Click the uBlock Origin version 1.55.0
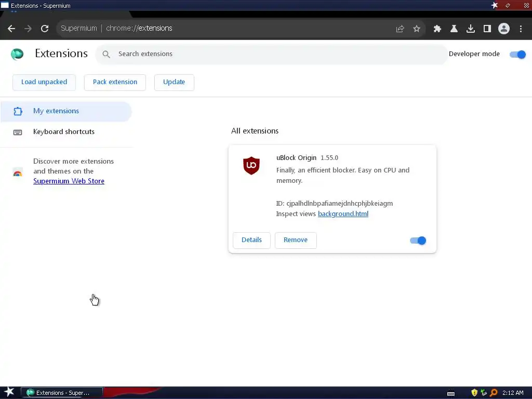The image size is (532, 399). [329, 158]
